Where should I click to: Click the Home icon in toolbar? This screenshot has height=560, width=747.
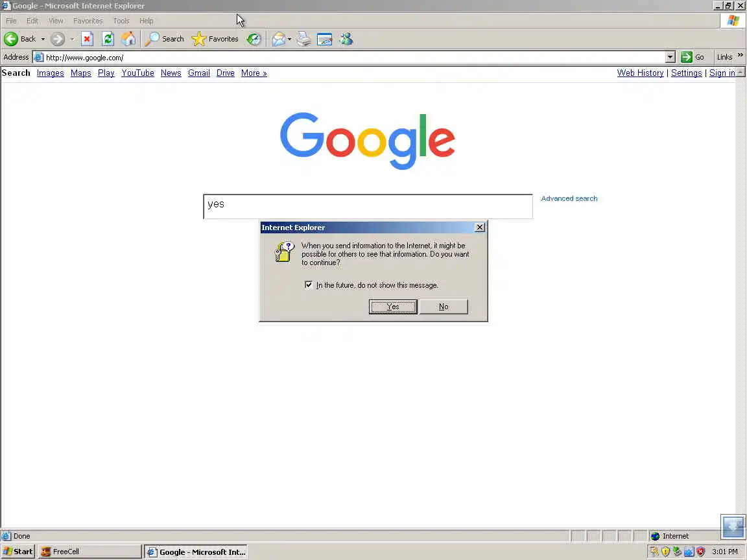(128, 39)
